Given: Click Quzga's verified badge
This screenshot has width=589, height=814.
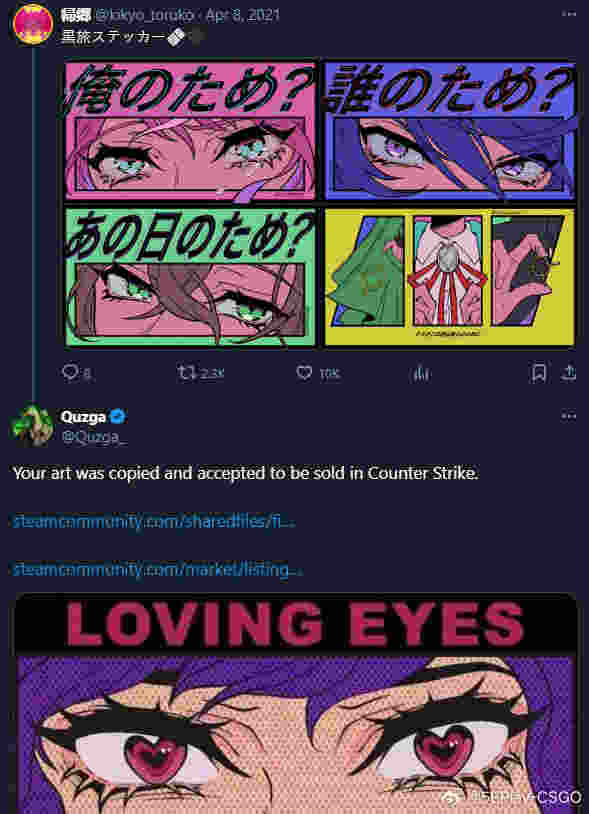Looking at the screenshot, I should 118,416.
